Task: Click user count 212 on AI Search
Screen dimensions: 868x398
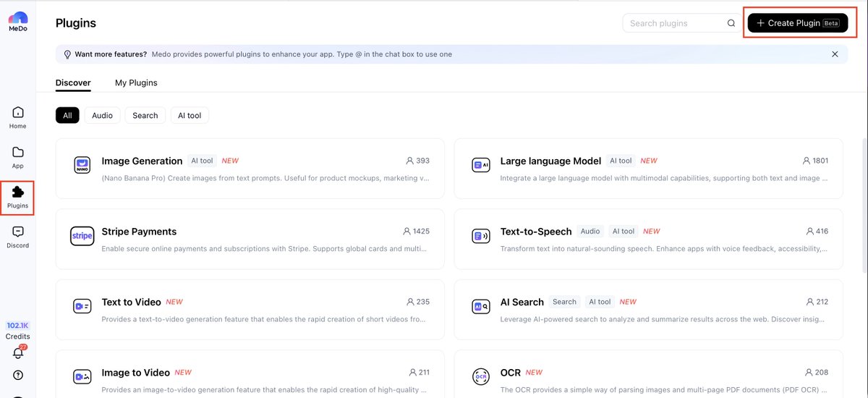Action: click(x=817, y=302)
